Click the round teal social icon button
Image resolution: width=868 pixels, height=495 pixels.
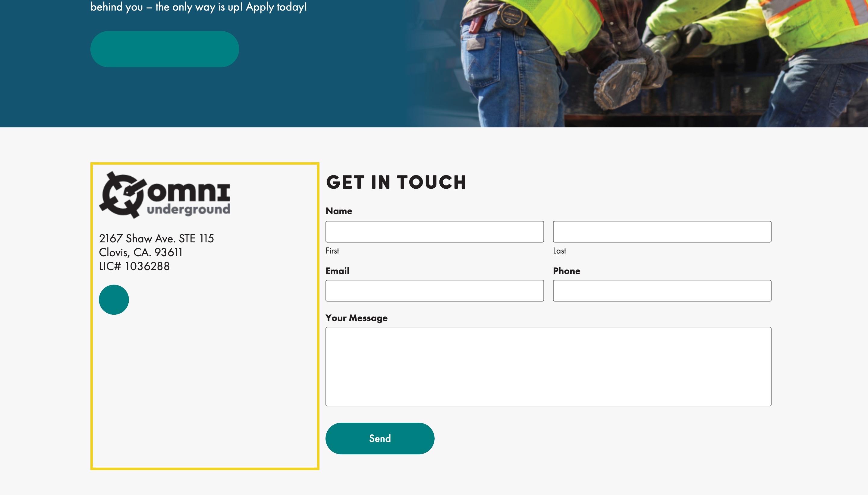[x=114, y=300]
